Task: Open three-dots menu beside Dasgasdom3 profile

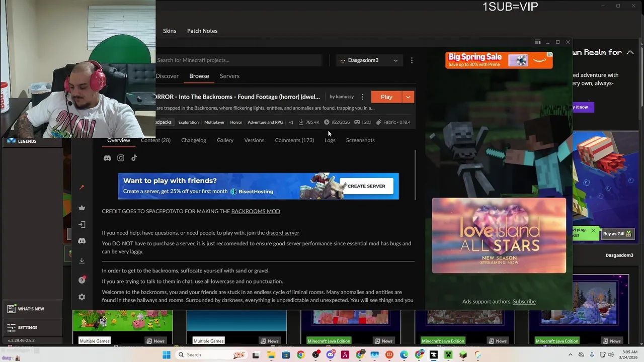Action: [412, 60]
